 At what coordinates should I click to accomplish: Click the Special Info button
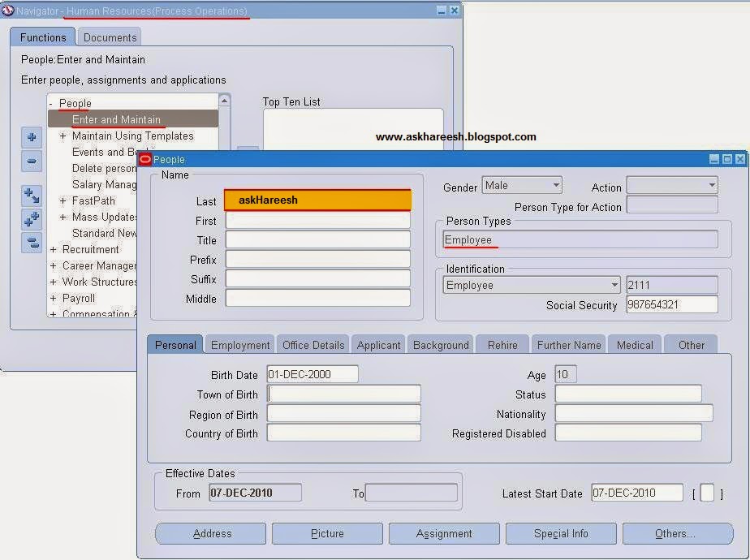(561, 534)
